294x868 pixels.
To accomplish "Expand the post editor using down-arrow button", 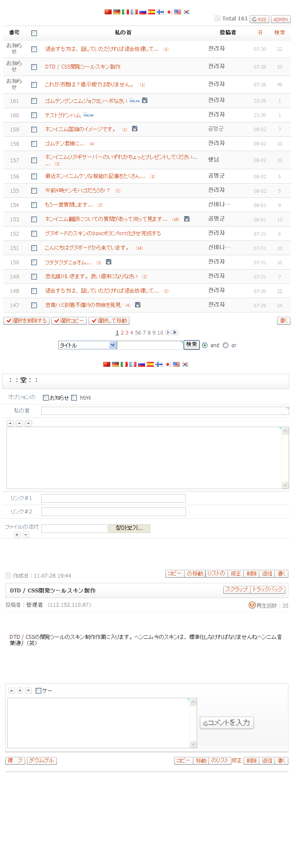I will [29, 423].
